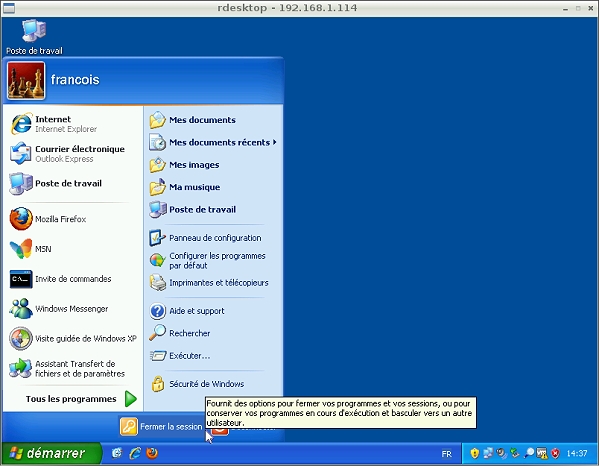Screen dimensions: 599x466
Task: Click the magnifier tray icon
Action: tap(529, 453)
